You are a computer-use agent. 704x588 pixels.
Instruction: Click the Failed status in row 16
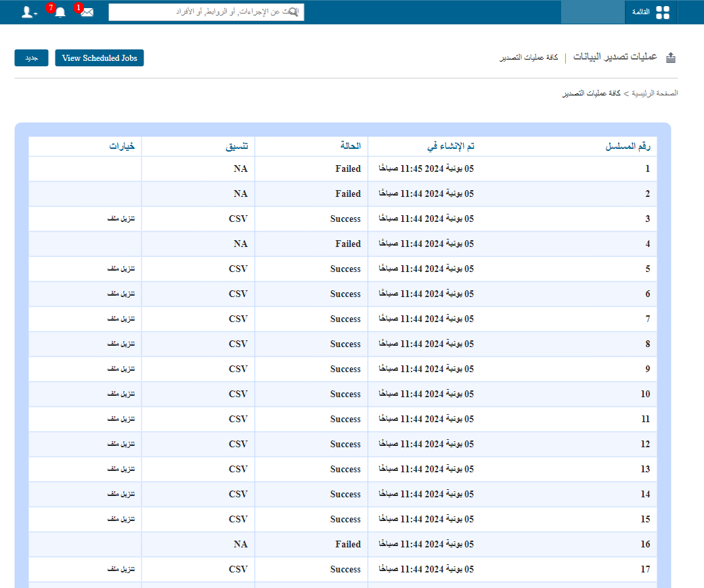tap(348, 544)
